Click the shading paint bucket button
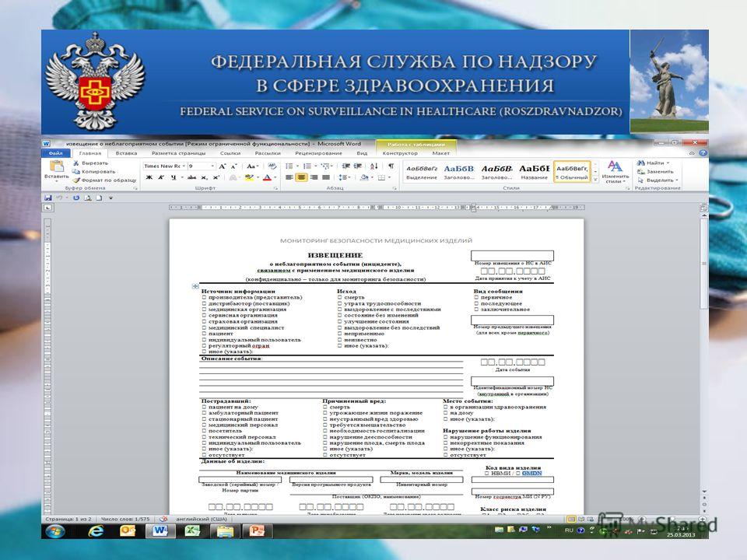Screen dimensions: 747x560 tap(364, 177)
